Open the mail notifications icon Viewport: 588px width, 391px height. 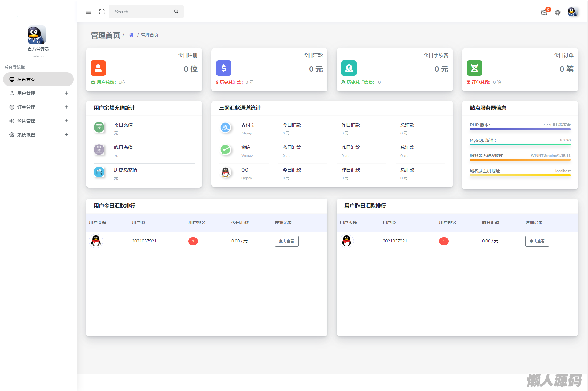point(544,12)
